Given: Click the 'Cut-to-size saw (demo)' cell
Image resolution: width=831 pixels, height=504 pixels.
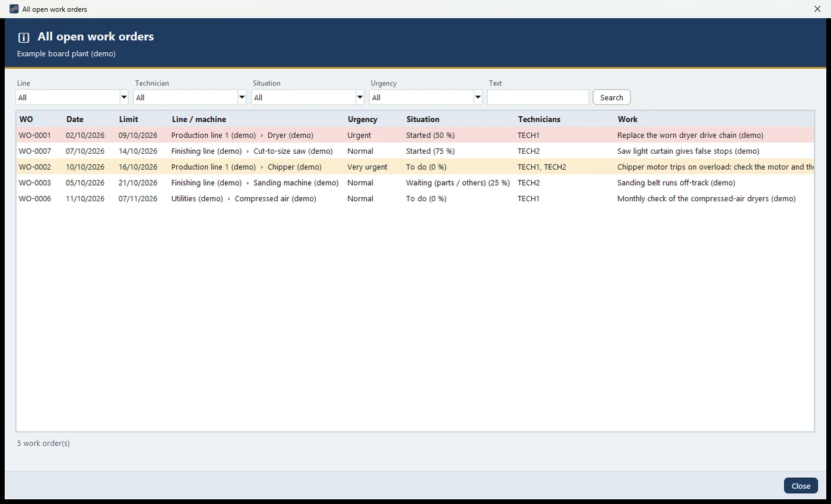Looking at the screenshot, I should 293,151.
